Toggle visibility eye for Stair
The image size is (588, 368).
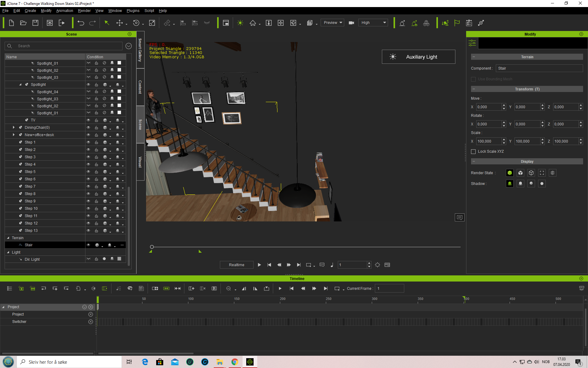88,245
